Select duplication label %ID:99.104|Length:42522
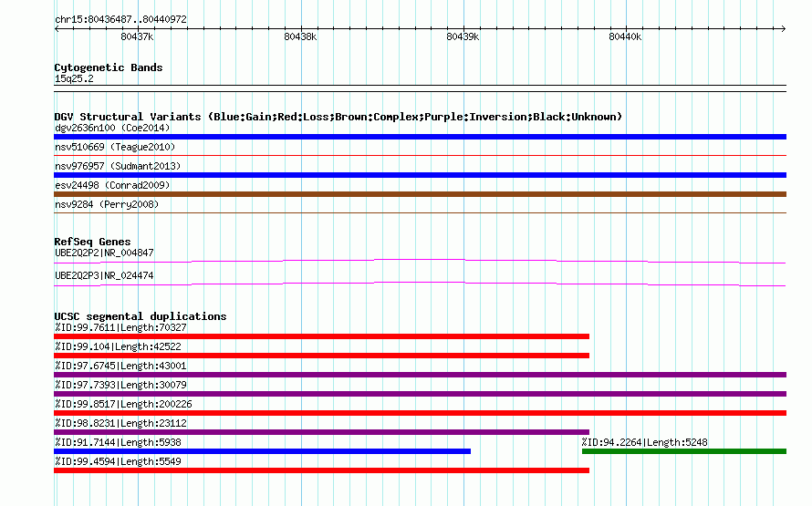The height and width of the screenshot is (506, 812). coord(118,346)
